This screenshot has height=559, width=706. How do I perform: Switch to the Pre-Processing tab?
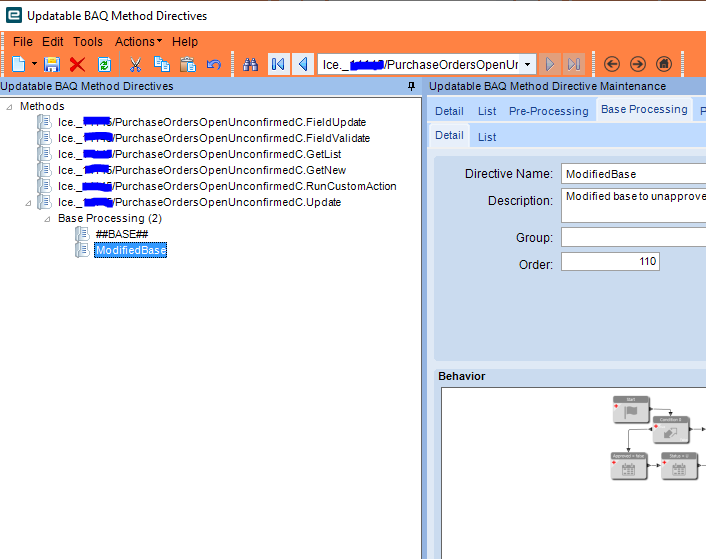[548, 111]
